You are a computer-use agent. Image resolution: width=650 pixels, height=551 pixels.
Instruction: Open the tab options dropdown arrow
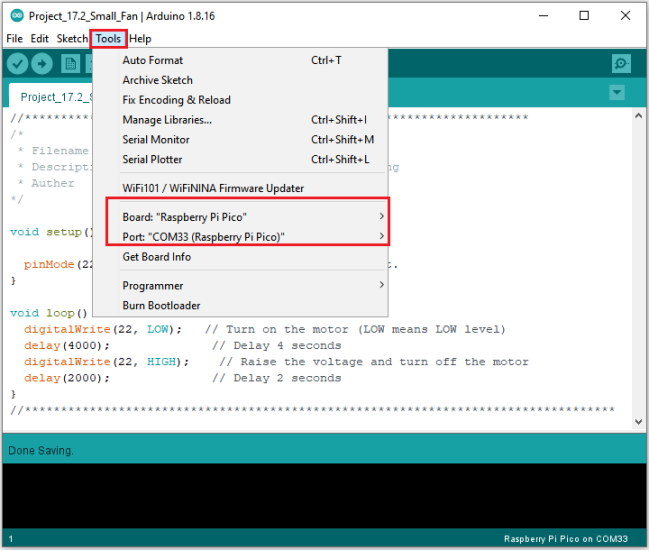pos(617,92)
